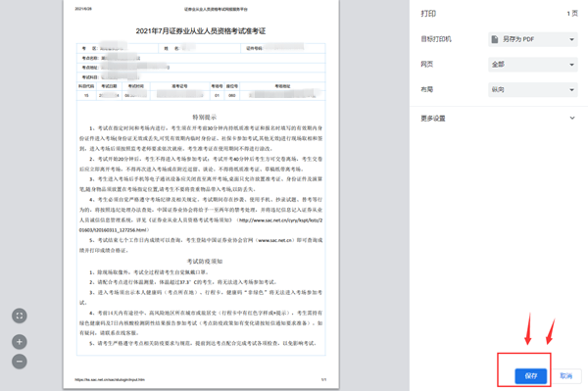The height and width of the screenshot is (391, 588).
Task: Open the layout dropdown set to 纵向
Action: click(x=533, y=89)
